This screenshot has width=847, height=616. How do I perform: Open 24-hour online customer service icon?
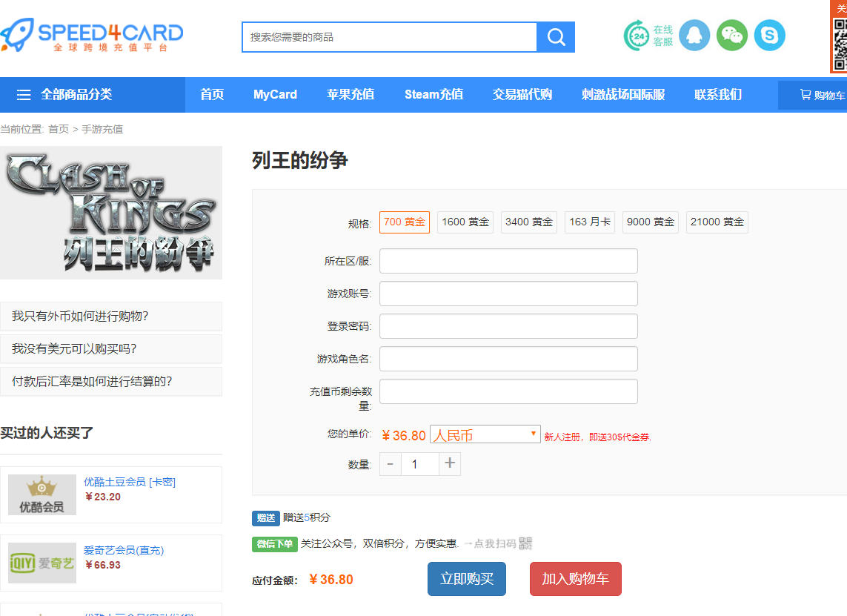point(648,36)
